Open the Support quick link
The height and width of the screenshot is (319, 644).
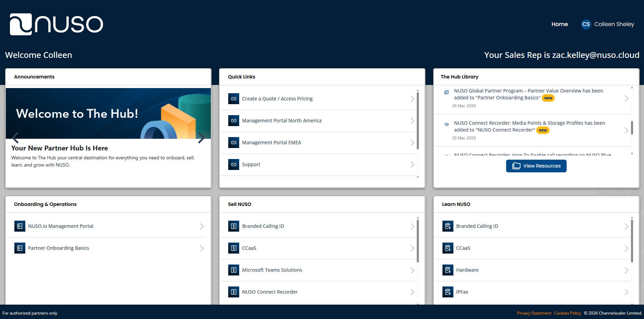click(x=251, y=164)
